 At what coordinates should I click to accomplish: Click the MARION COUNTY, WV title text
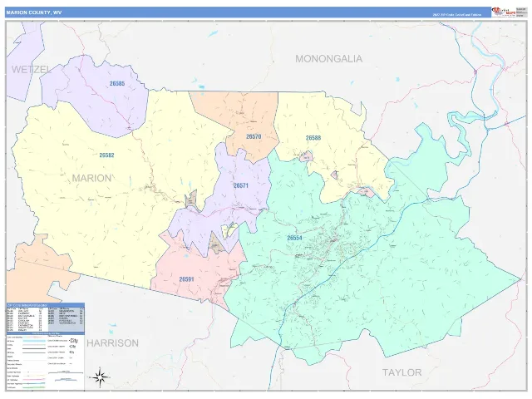pos(33,12)
